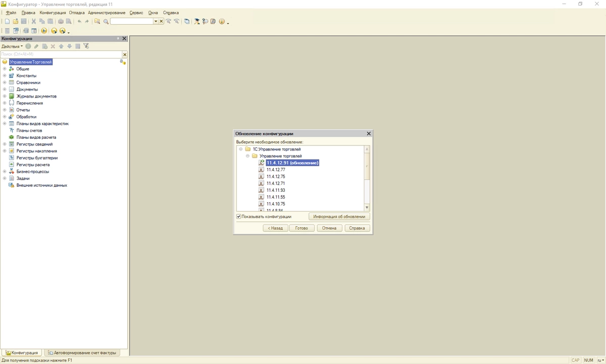
Task: Click the delete X icon in Configuration panel toolbar
Action: pyautogui.click(x=53, y=46)
